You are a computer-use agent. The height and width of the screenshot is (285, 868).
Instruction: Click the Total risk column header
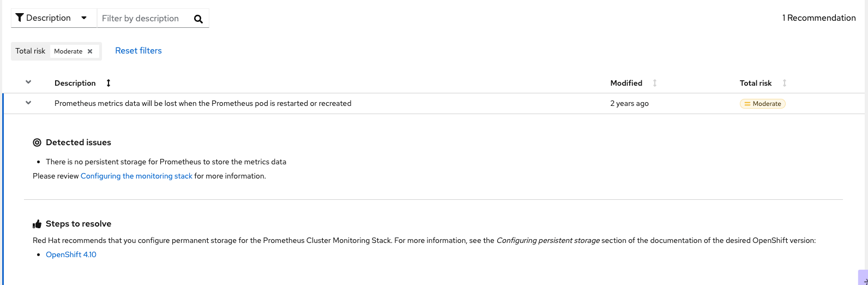coord(756,83)
